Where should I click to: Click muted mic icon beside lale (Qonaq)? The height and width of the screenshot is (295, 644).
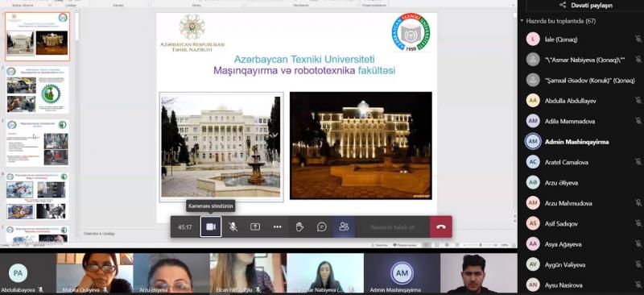click(638, 39)
